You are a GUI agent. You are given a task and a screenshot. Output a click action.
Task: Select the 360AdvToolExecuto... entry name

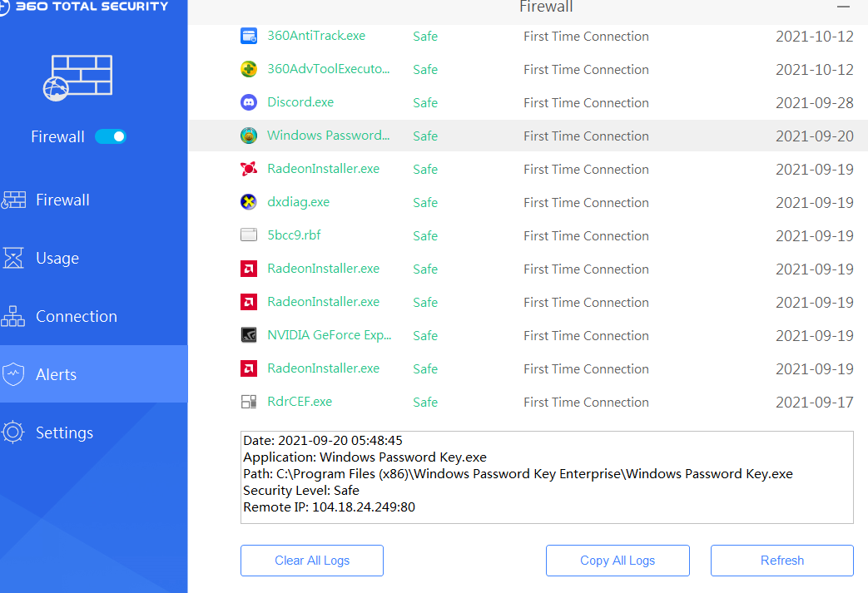328,69
